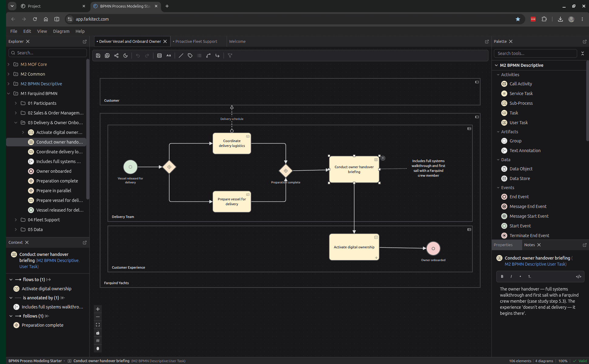
Task: Switch to Proactive Fleet Support tab
Action: pos(196,42)
